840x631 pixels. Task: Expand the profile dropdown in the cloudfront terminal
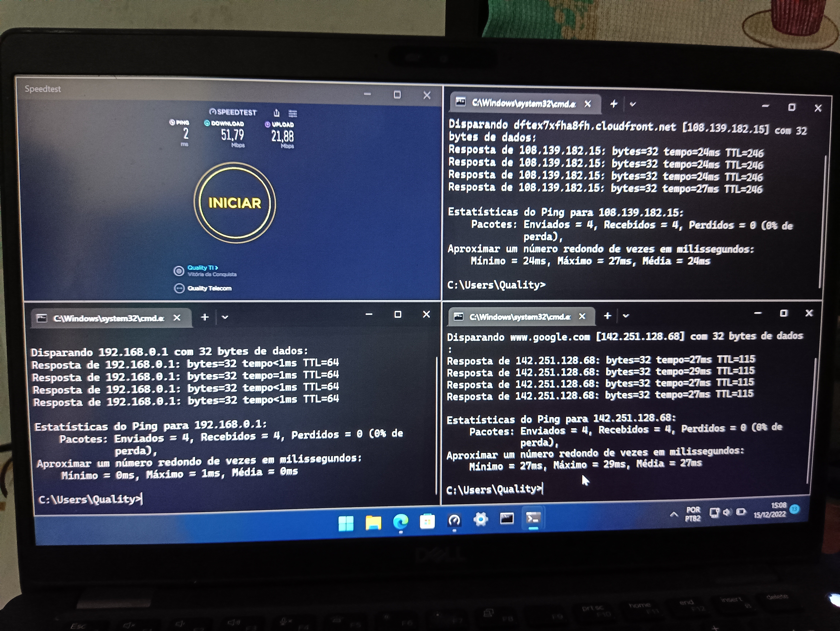click(x=633, y=104)
